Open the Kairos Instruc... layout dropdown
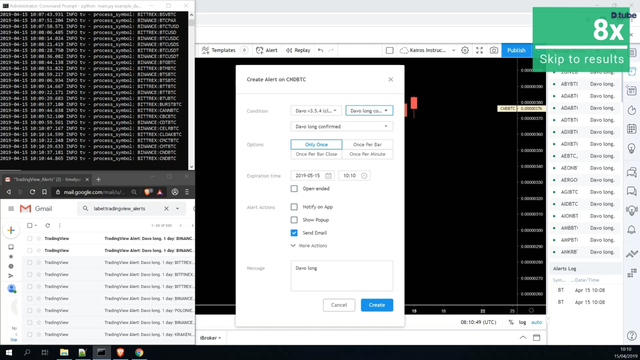This screenshot has width=640, height=360. click(427, 50)
